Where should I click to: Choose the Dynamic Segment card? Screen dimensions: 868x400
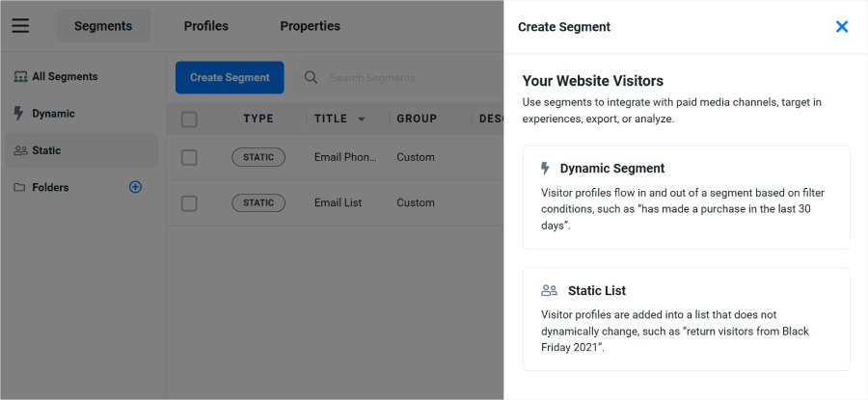(x=686, y=197)
